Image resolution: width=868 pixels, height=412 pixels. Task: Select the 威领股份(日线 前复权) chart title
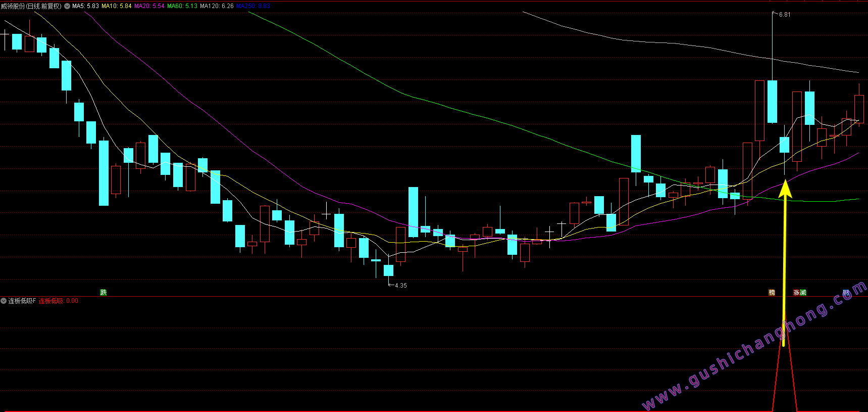click(x=31, y=6)
